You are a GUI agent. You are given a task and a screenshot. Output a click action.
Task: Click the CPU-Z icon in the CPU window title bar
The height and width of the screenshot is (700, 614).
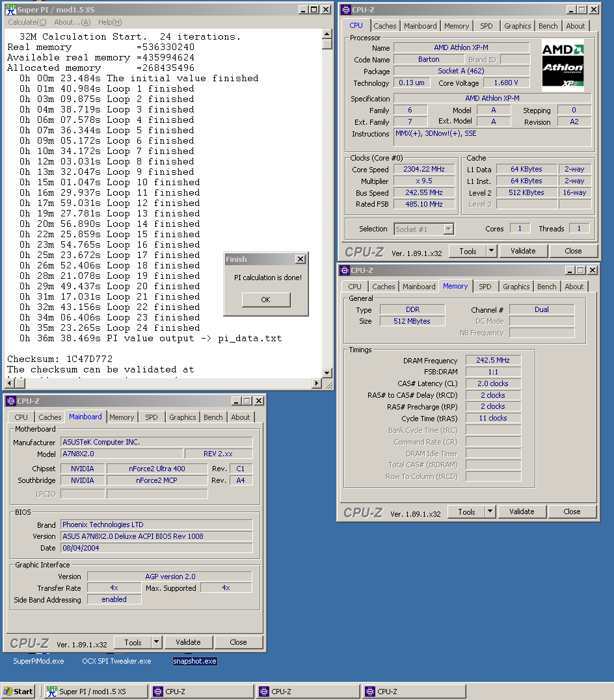(346, 9)
